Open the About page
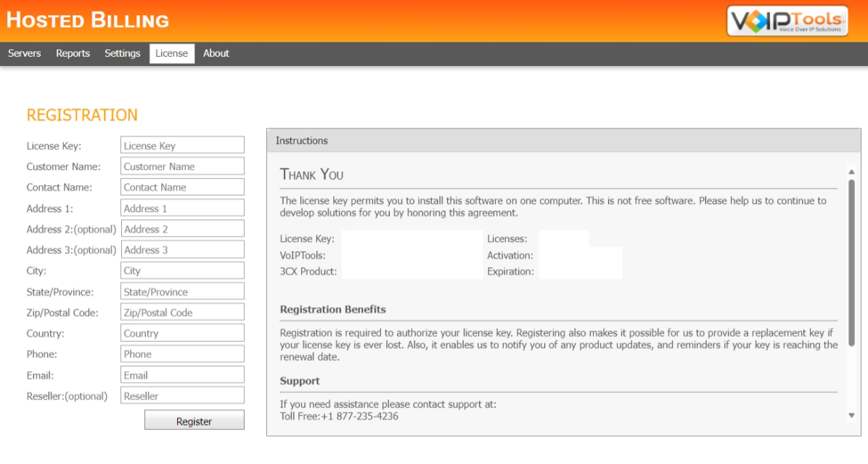 point(216,53)
